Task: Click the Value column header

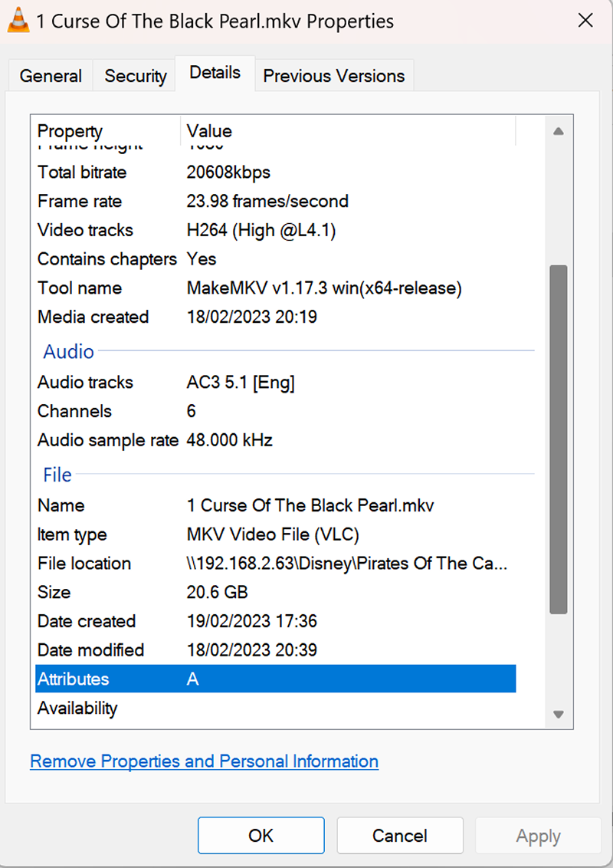Action: click(x=209, y=131)
